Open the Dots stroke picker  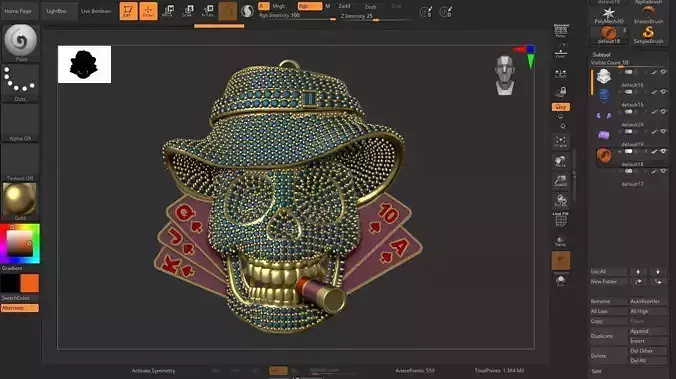[20, 83]
